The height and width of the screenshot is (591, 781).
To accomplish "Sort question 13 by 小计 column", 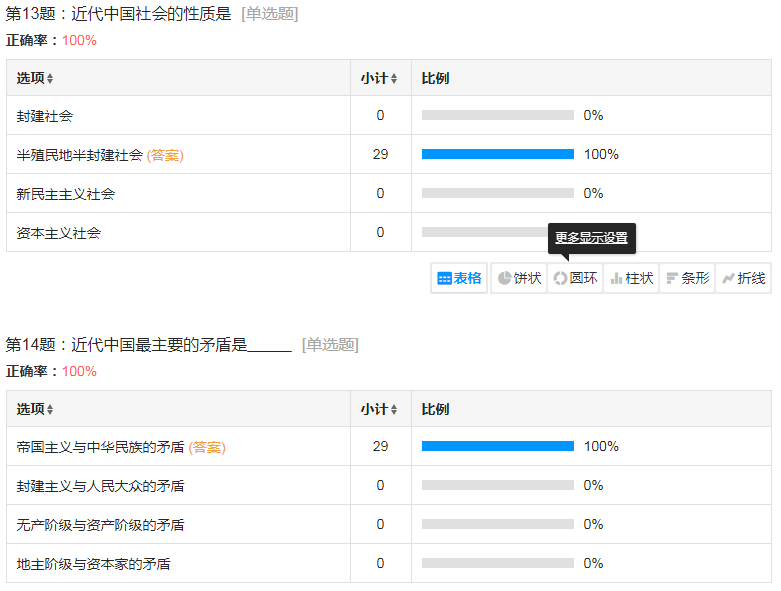I will coord(380,78).
